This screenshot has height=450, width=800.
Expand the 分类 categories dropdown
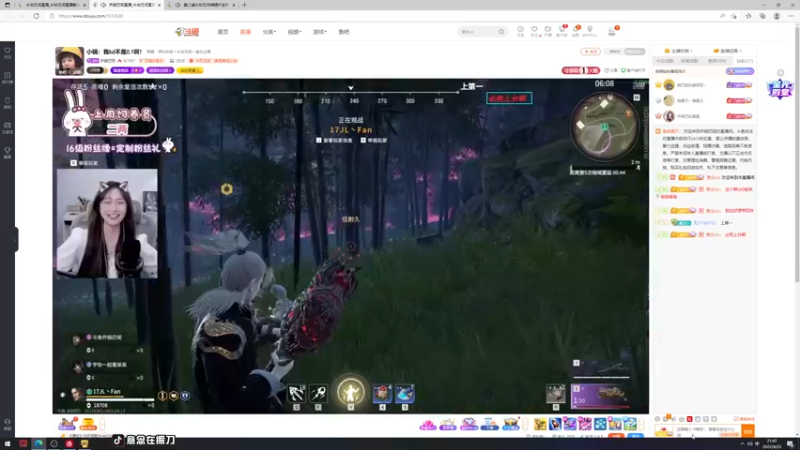pos(269,32)
